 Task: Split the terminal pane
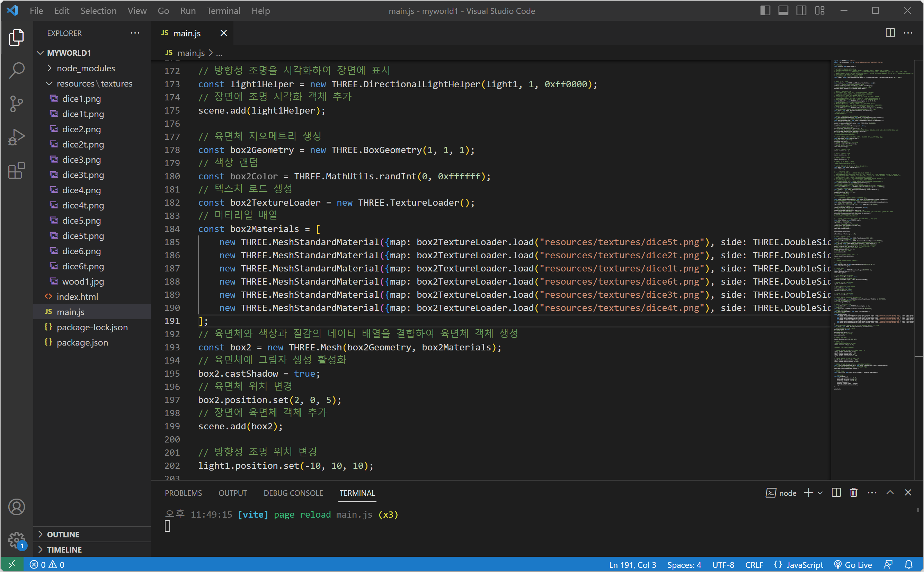tap(836, 493)
